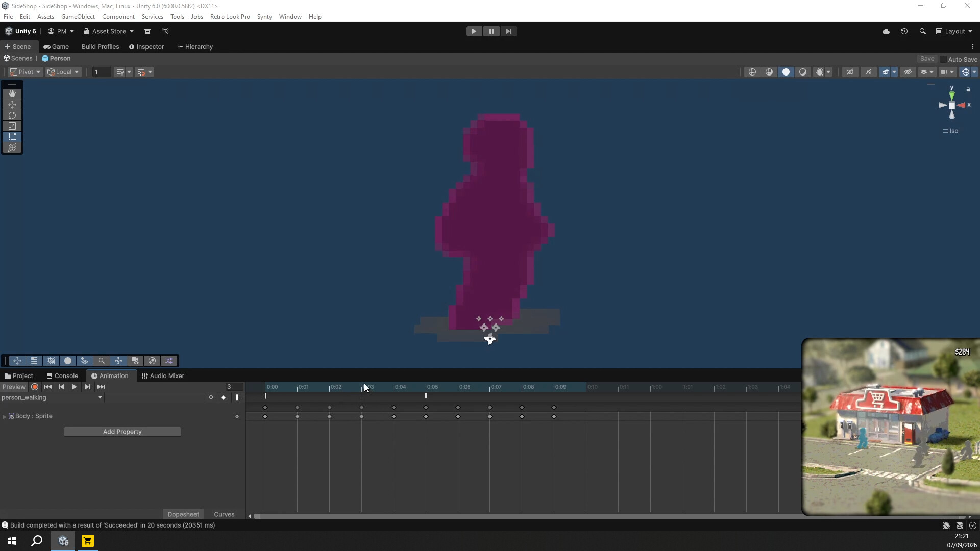Toggle 2D view mode in scene
This screenshot has width=980, height=551.
coord(850,72)
